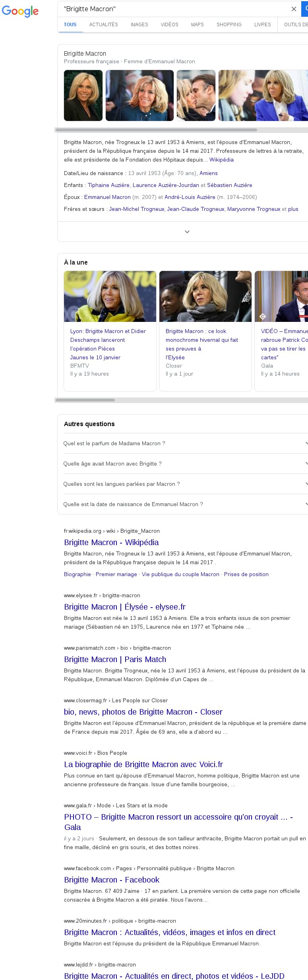Follow the André-Louis Auzière link
The width and height of the screenshot is (308, 980).
pyautogui.click(x=190, y=197)
